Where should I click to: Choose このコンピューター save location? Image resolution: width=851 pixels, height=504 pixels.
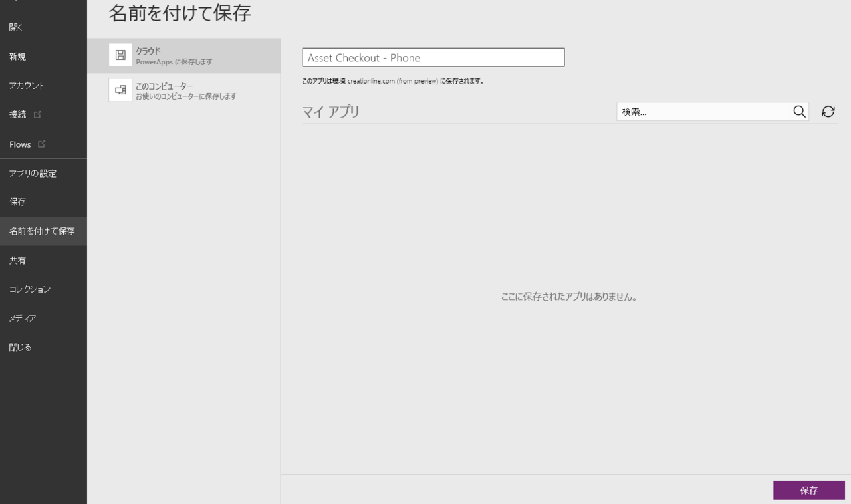(x=183, y=91)
